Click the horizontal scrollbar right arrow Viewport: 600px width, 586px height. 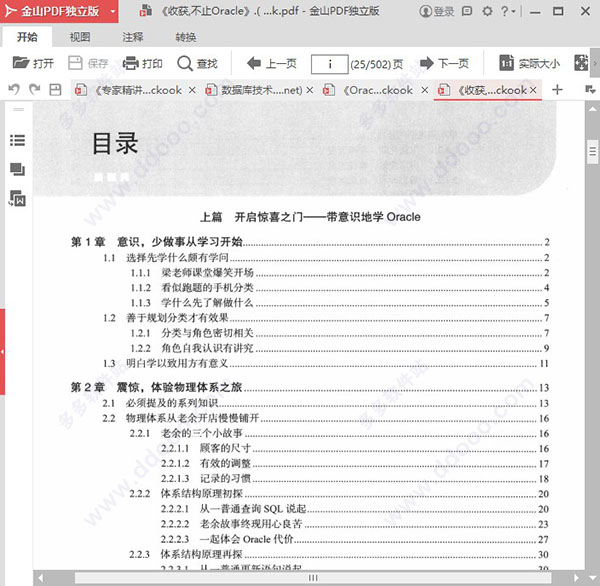point(576,578)
